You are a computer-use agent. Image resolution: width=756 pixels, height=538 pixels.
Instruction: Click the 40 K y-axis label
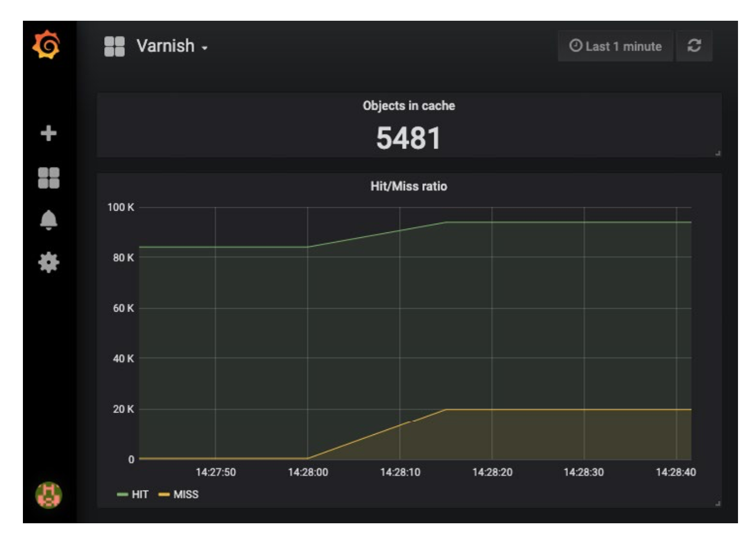pos(123,358)
